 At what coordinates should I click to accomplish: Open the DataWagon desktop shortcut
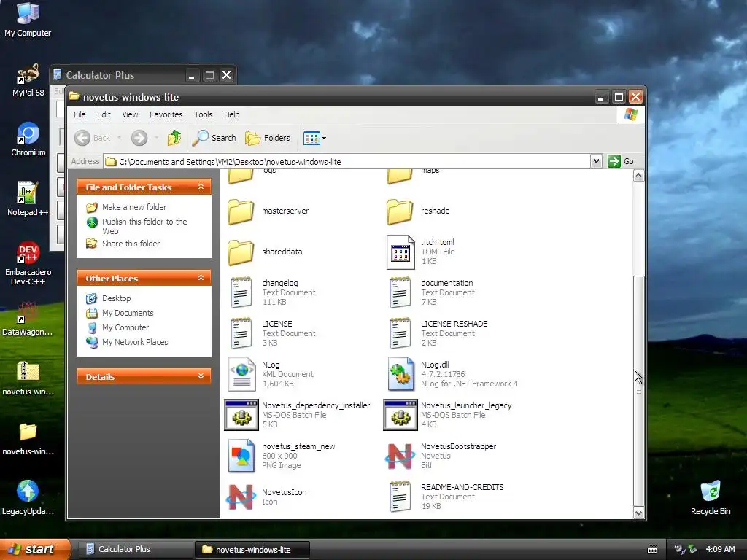point(28,319)
